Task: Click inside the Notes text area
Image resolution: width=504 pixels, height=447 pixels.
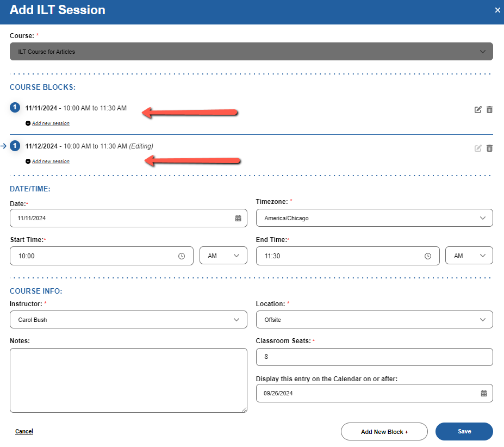Action: pos(128,380)
